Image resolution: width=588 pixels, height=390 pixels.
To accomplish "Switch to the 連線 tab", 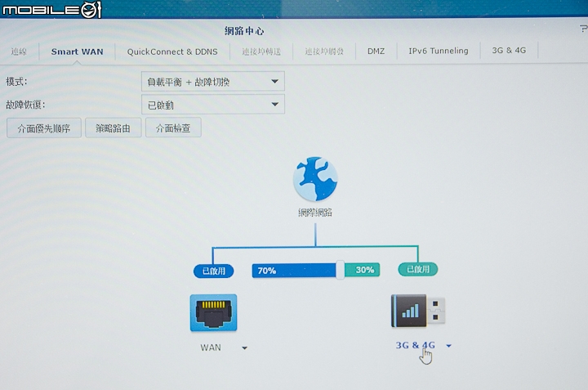I will click(19, 52).
